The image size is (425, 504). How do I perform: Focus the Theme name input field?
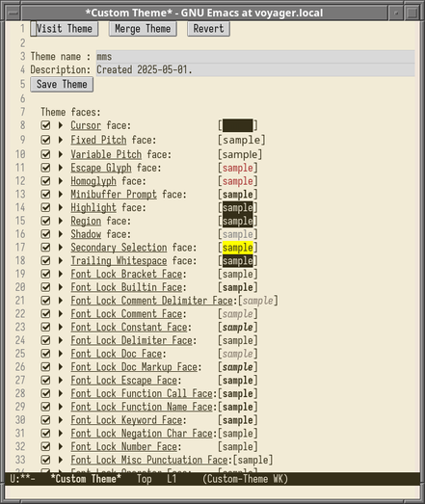pyautogui.click(x=255, y=57)
